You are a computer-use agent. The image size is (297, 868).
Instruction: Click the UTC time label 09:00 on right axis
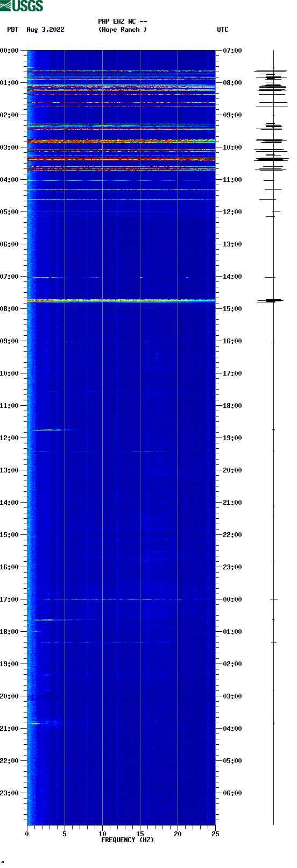[x=232, y=115]
